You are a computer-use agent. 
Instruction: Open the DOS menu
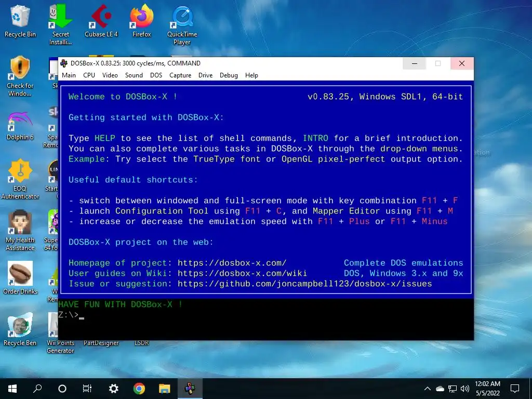coord(156,75)
